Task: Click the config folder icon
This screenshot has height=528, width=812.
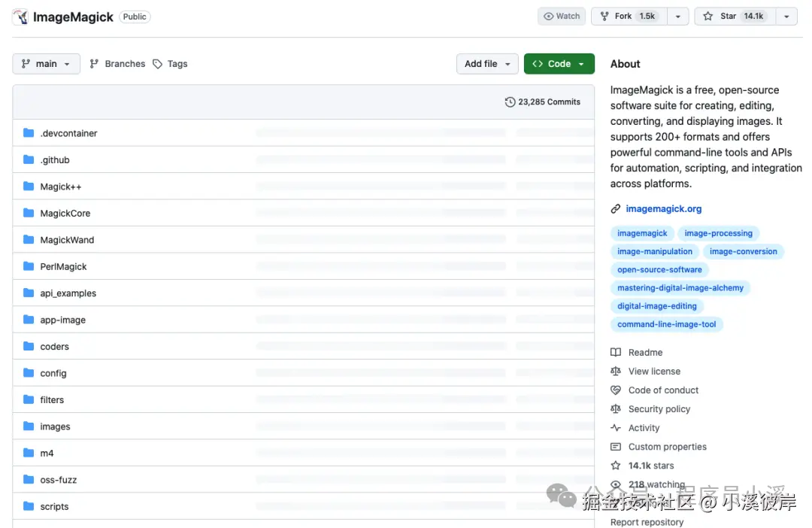Action: [x=29, y=373]
